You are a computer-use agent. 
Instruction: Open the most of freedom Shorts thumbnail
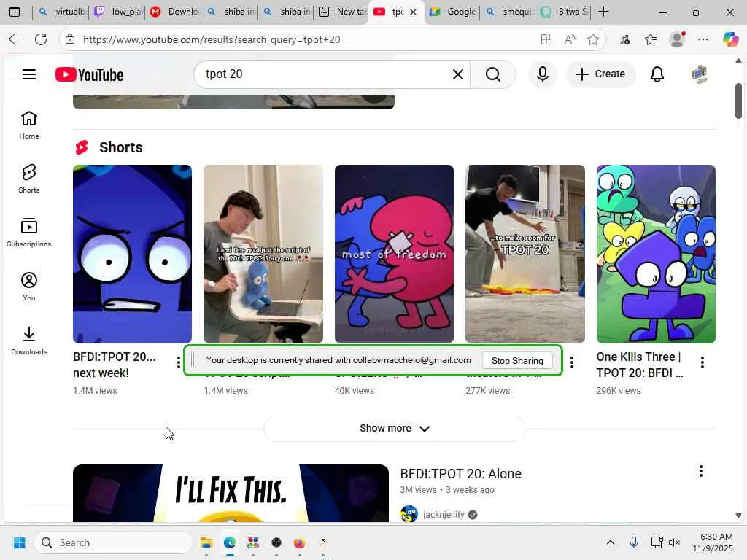(x=395, y=254)
